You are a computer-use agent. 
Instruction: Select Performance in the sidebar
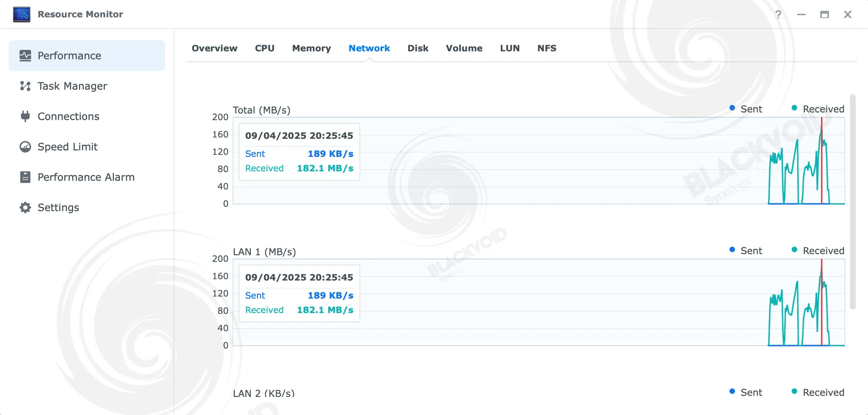point(87,56)
